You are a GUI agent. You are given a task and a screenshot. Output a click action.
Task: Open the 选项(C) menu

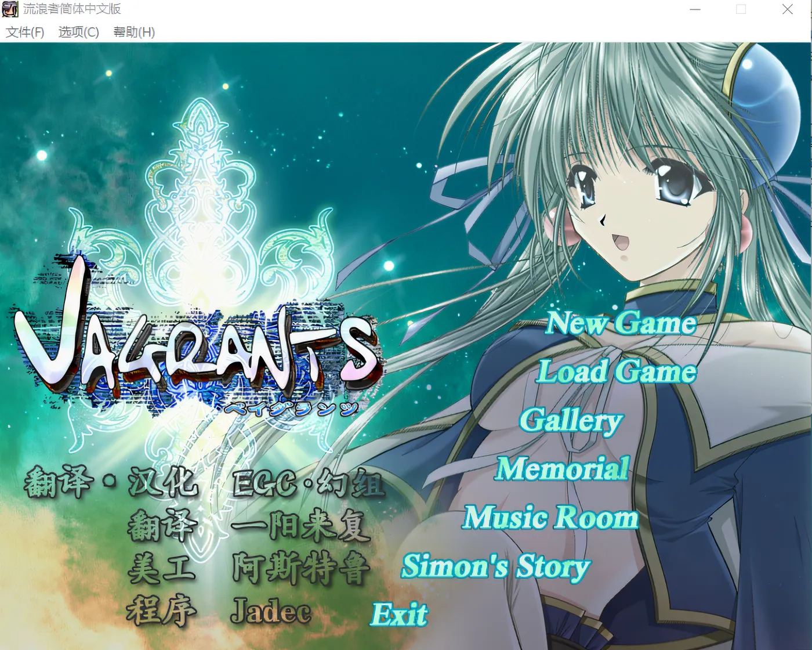pyautogui.click(x=78, y=32)
